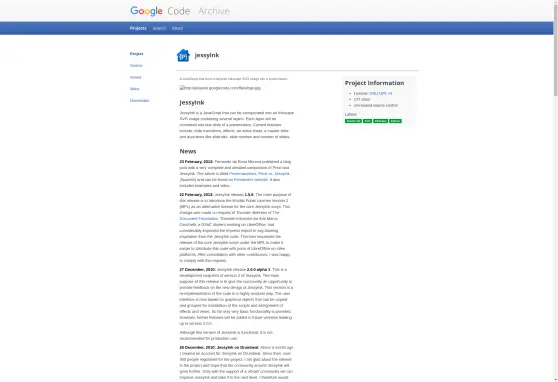Image resolution: width=558 pixels, height=382 pixels.
Task: Open the Projects tab in navigation bar
Action: [138, 28]
